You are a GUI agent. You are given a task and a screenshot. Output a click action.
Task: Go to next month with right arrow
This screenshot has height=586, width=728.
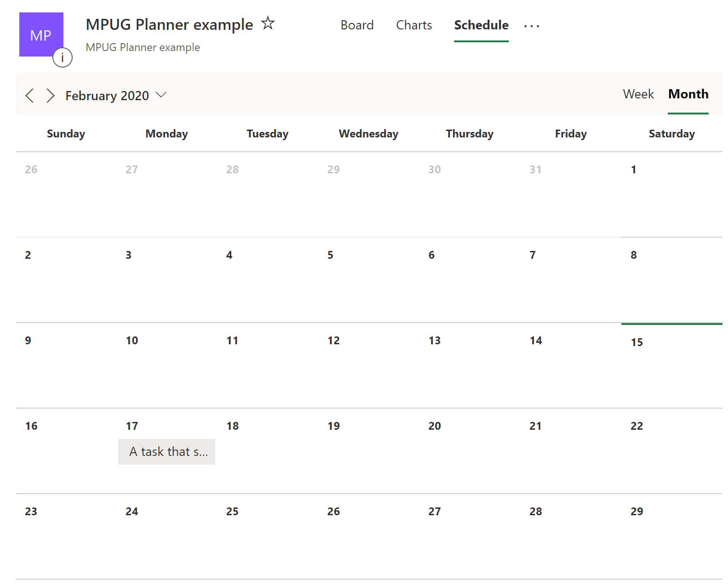51,96
